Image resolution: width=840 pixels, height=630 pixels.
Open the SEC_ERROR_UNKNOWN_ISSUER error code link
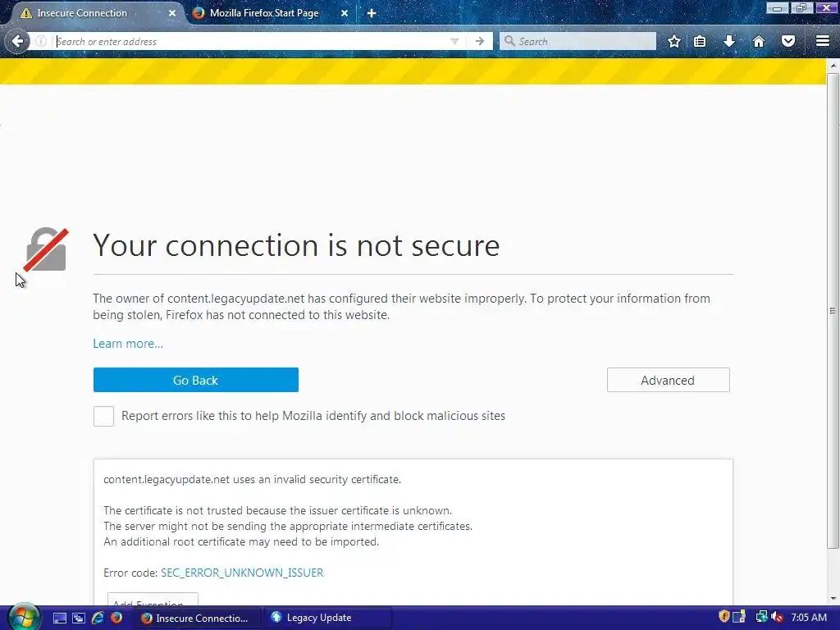[242, 573]
